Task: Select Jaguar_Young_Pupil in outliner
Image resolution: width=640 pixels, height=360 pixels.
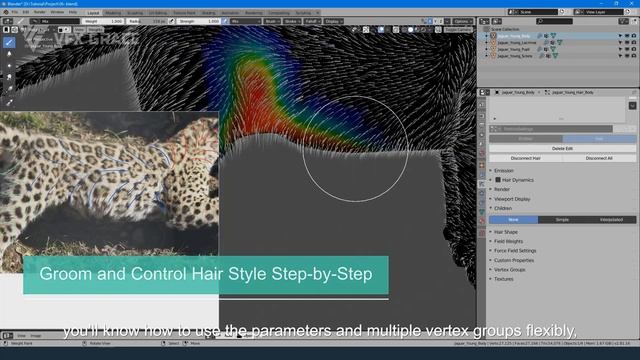Action: 513,49
